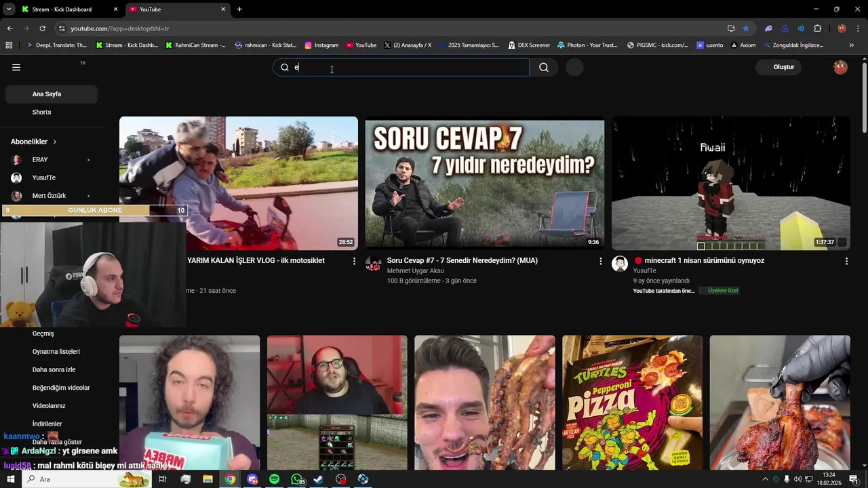Viewport: 868px width, 488px height.
Task: Open the Axiom bookmark
Action: [743, 45]
